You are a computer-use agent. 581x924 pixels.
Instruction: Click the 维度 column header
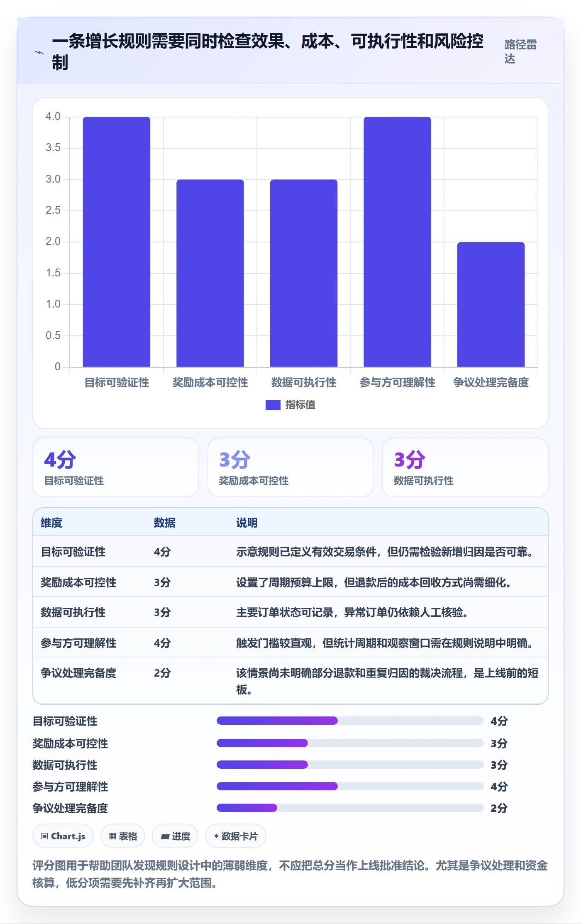(51, 523)
